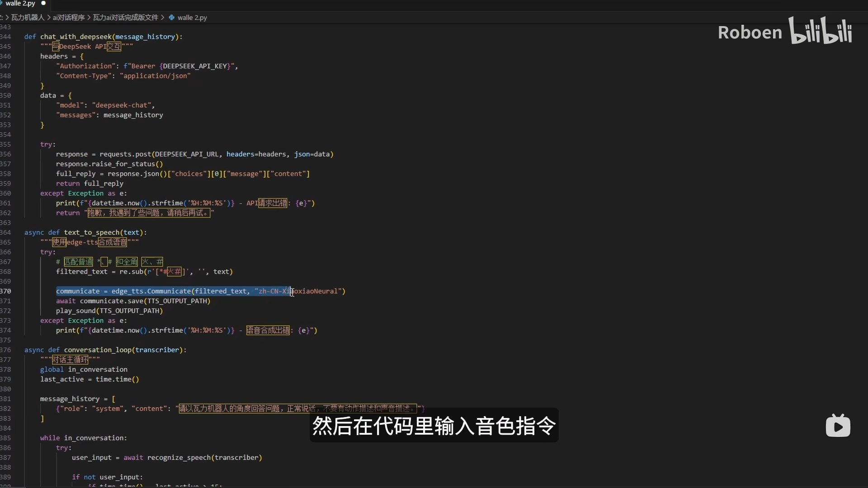
Task: Click DEEPSEEK_API_URL in the requests.post call
Action: pos(187,155)
